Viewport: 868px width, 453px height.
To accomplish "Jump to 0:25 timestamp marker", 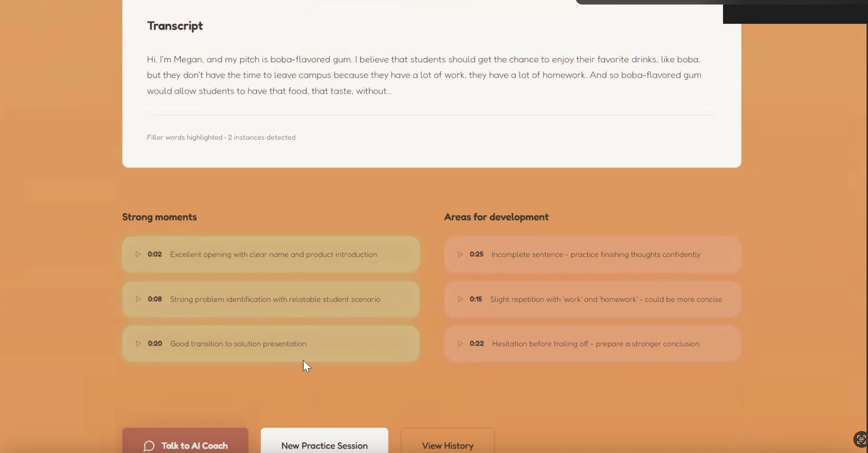I will click(476, 254).
